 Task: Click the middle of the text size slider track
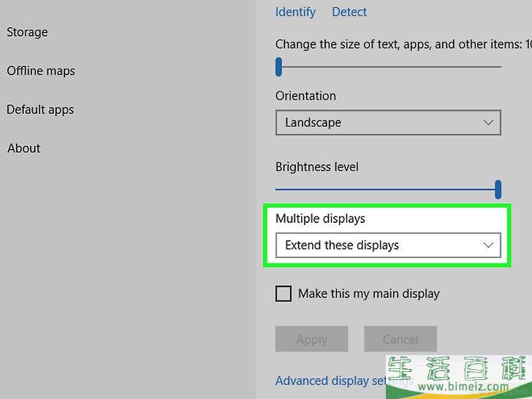(x=389, y=67)
